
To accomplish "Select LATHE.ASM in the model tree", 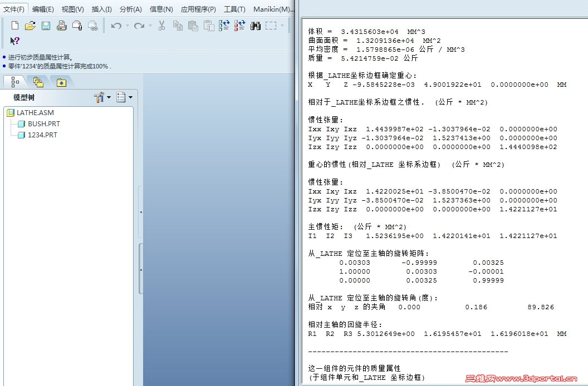I will point(35,113).
